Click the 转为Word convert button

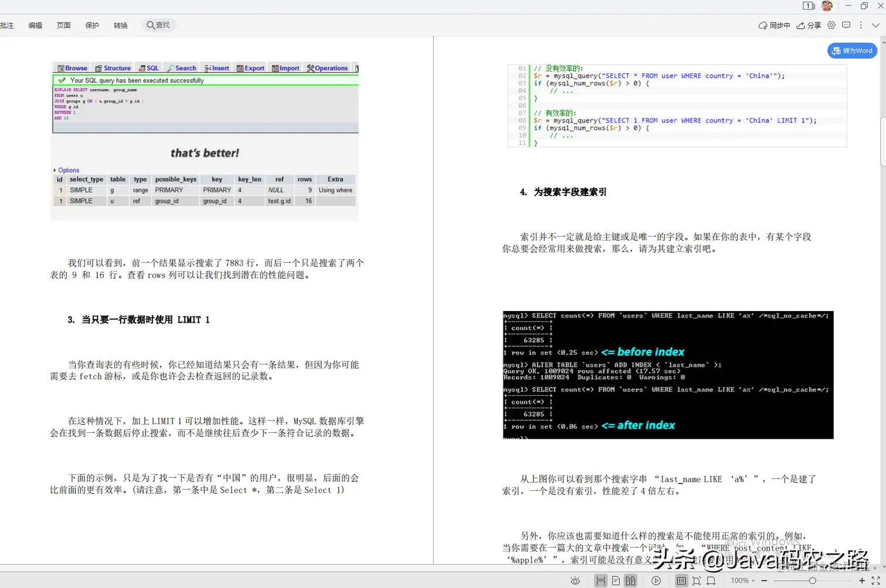click(852, 50)
